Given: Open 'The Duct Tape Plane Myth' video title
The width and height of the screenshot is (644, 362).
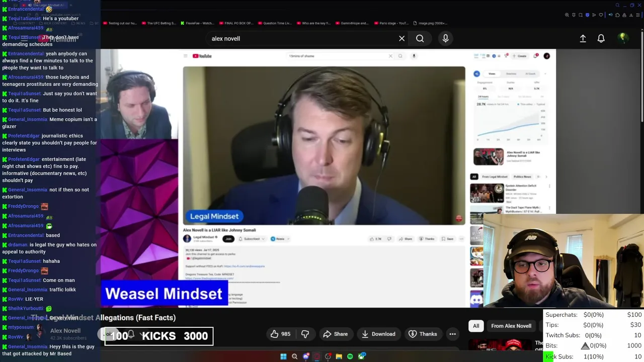Looking at the screenshot, I should point(523,209).
